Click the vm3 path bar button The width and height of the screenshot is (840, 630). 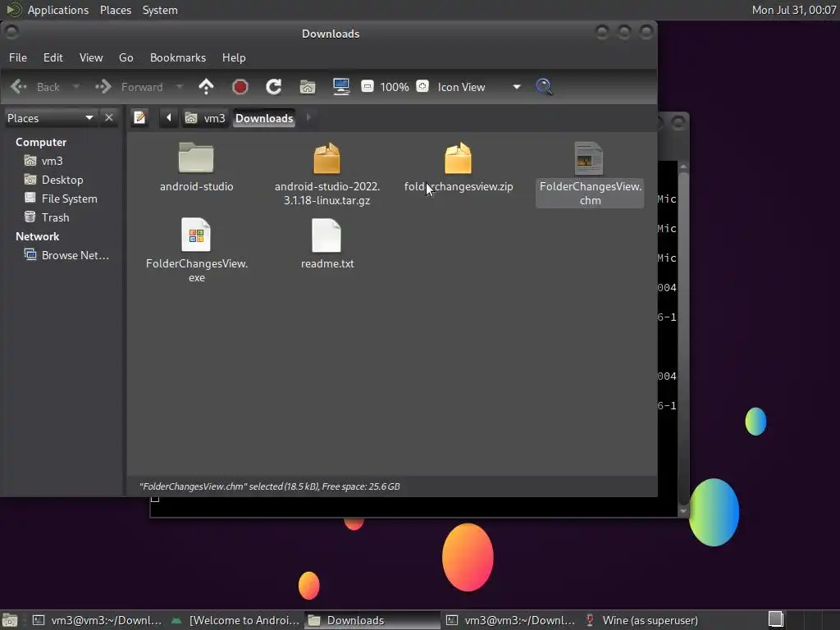[x=205, y=118]
